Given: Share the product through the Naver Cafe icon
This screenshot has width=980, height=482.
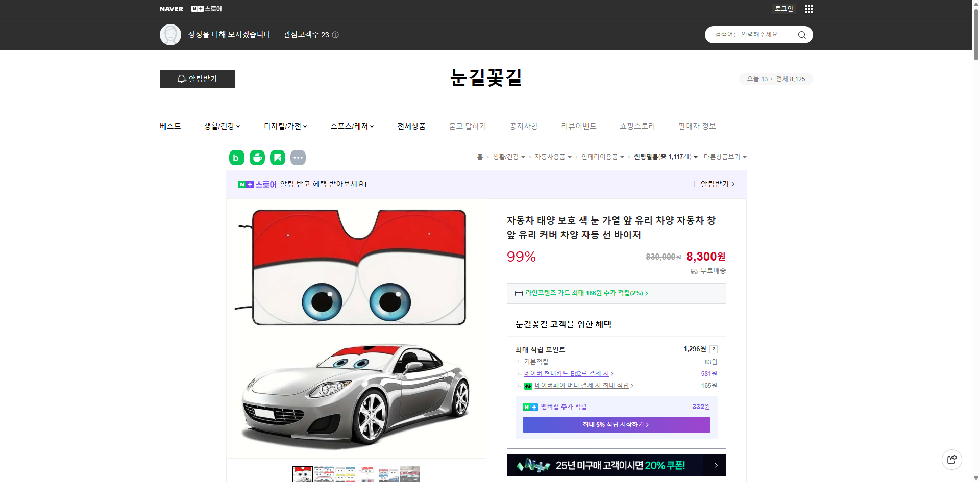Looking at the screenshot, I should tap(257, 158).
